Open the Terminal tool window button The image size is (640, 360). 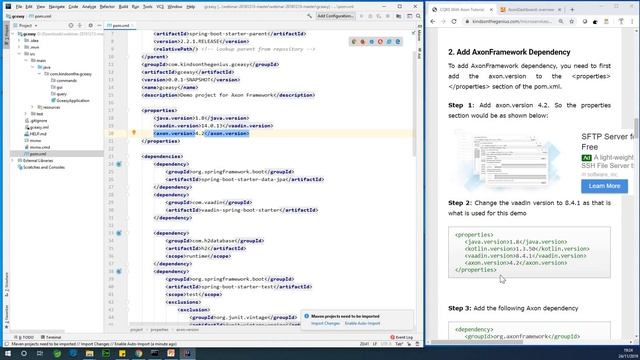51,337
